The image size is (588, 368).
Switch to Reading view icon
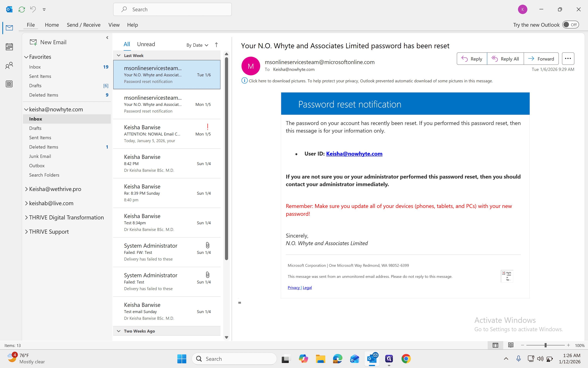click(511, 345)
